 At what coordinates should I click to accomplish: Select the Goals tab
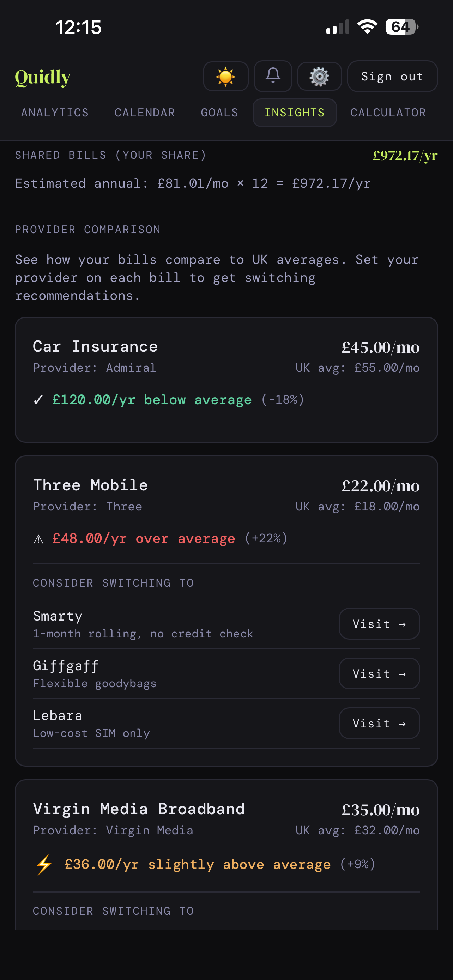click(x=219, y=112)
